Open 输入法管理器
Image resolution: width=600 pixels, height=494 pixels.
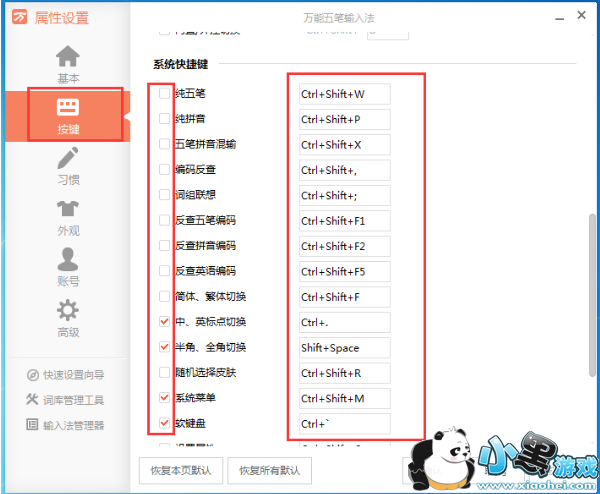click(x=73, y=426)
